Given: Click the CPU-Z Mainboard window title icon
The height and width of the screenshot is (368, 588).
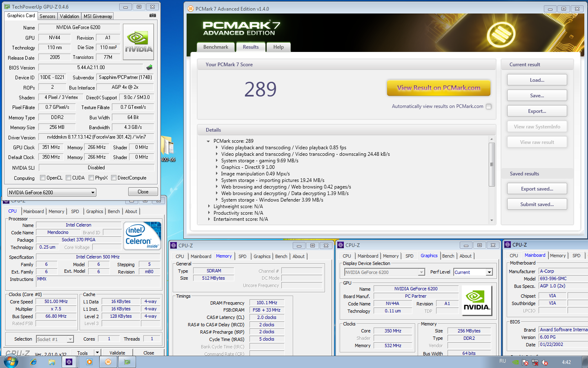Looking at the screenshot, I should [x=508, y=245].
